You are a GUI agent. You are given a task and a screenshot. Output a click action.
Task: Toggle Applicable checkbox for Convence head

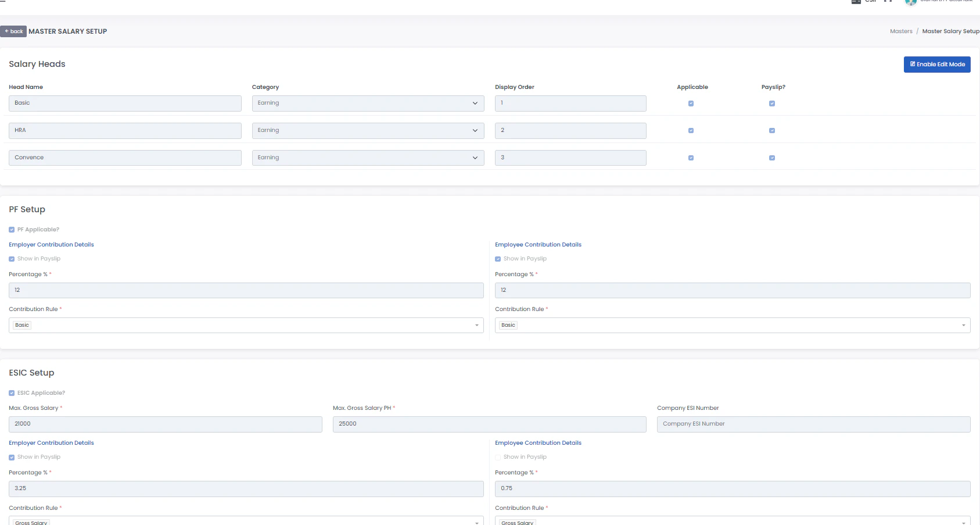tap(691, 158)
